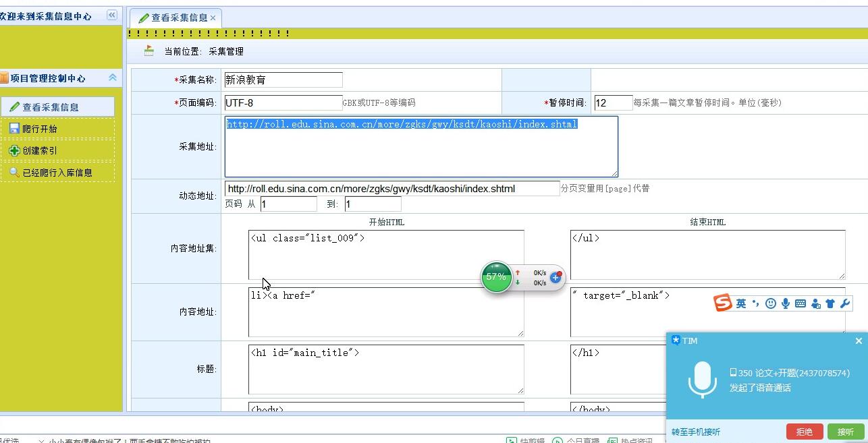The width and height of the screenshot is (868, 443).
Task: Open the Sogou skin shirt icon
Action: [830, 303]
